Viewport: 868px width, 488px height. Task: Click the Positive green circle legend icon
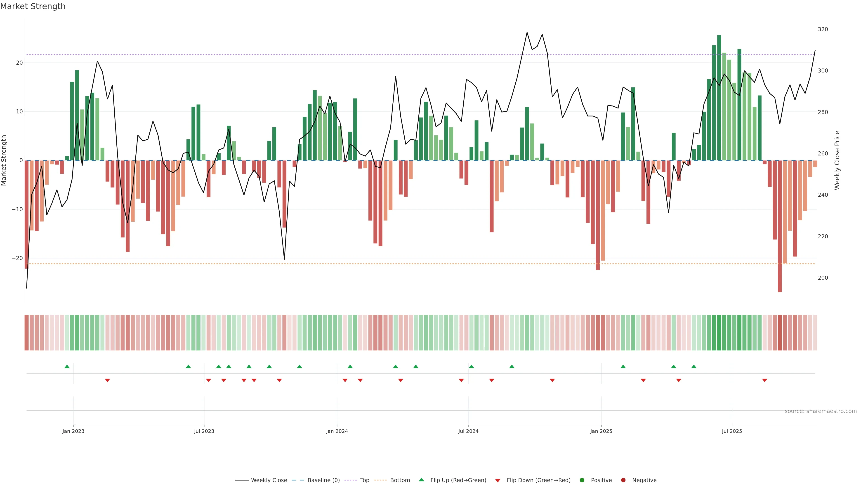[582, 480]
